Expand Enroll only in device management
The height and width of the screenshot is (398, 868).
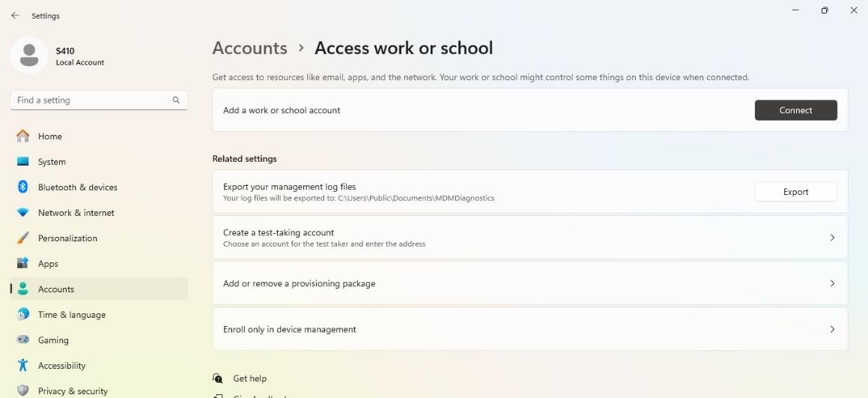831,329
